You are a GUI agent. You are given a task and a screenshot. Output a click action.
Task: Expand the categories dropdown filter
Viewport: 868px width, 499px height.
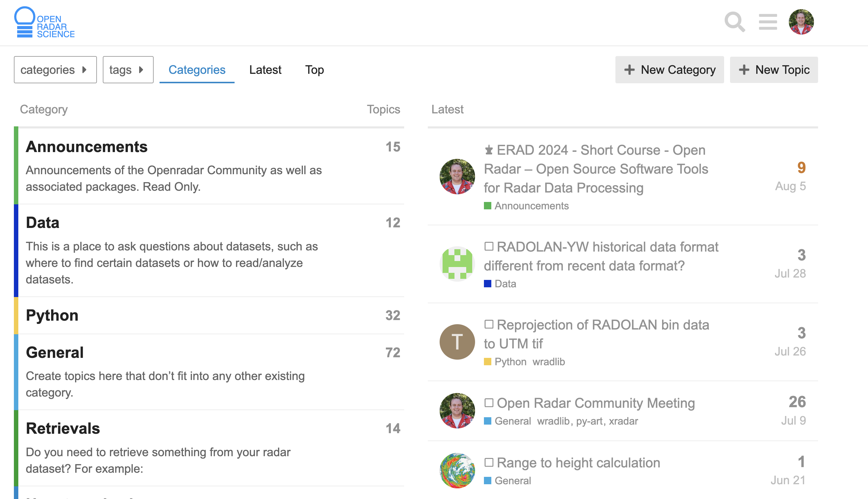click(x=55, y=70)
